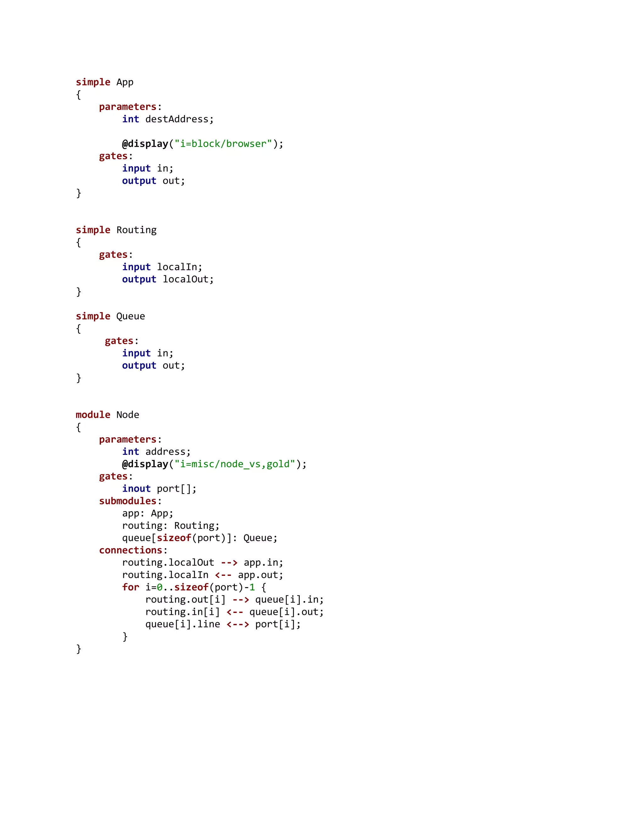This screenshot has height=833, width=644.
Task: Click 'routing.in[i] <-- queue[i].out;' line
Action: pos(235,612)
